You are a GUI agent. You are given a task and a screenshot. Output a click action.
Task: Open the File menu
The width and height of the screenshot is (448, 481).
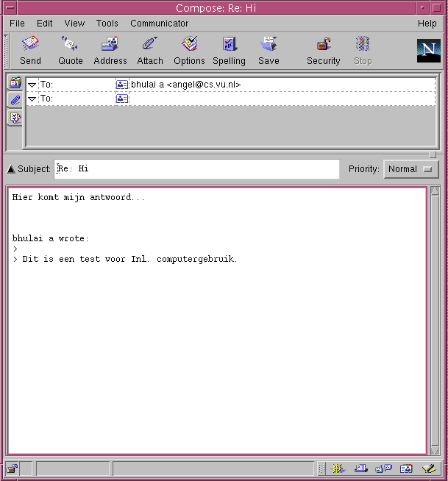(x=17, y=24)
